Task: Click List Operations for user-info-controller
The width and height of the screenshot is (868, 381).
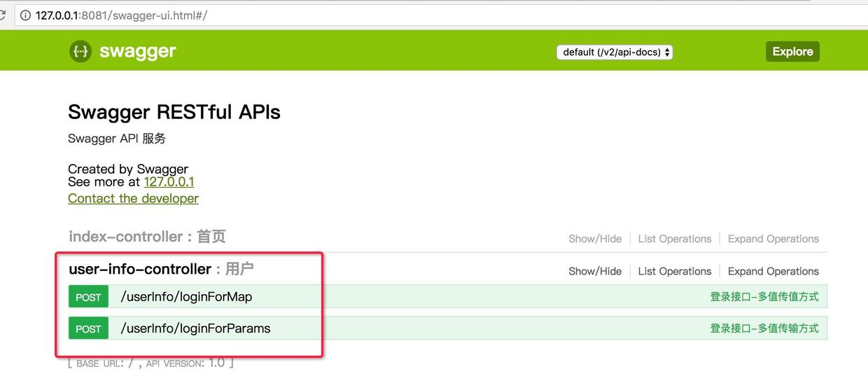Action: 674,271
